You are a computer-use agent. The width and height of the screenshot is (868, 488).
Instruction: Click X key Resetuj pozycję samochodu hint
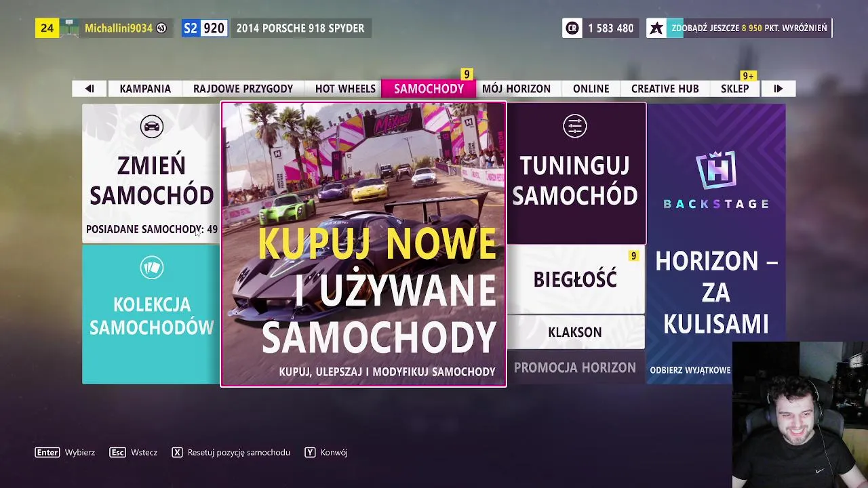coord(231,452)
